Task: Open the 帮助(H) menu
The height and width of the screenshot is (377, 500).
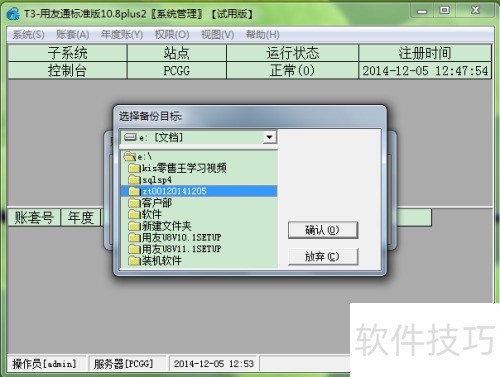Action: point(263,35)
